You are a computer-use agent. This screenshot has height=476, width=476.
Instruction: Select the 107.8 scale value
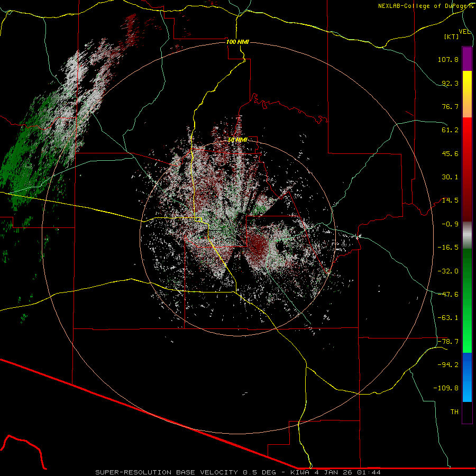click(x=448, y=59)
